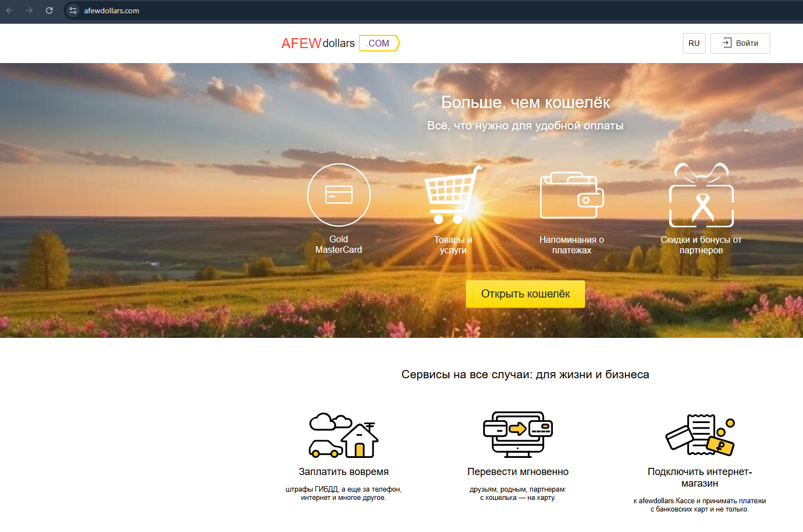Click the wallet payment reminders icon
Image resolution: width=803 pixels, height=532 pixels.
(x=572, y=195)
